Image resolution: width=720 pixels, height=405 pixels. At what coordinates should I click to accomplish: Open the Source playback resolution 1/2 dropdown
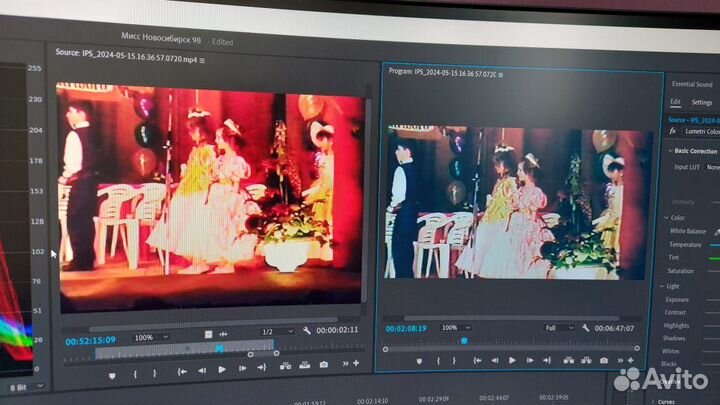click(277, 332)
